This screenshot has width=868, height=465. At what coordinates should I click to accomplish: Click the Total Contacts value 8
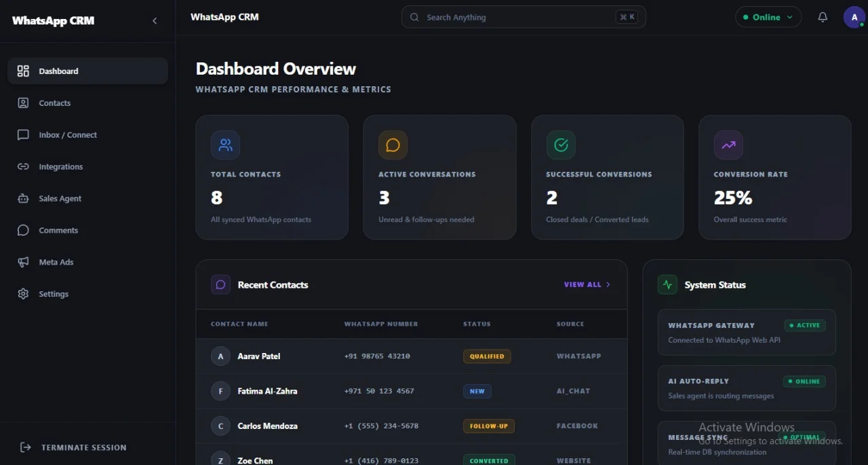(x=216, y=198)
